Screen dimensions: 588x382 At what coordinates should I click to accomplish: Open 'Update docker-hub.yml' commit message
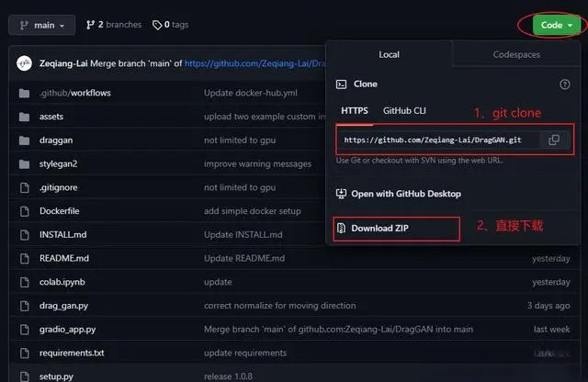click(x=251, y=93)
